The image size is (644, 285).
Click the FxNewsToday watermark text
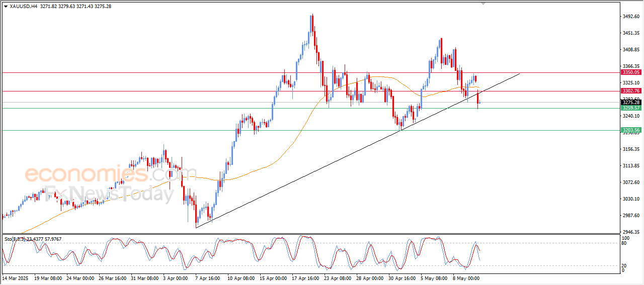pyautogui.click(x=108, y=193)
